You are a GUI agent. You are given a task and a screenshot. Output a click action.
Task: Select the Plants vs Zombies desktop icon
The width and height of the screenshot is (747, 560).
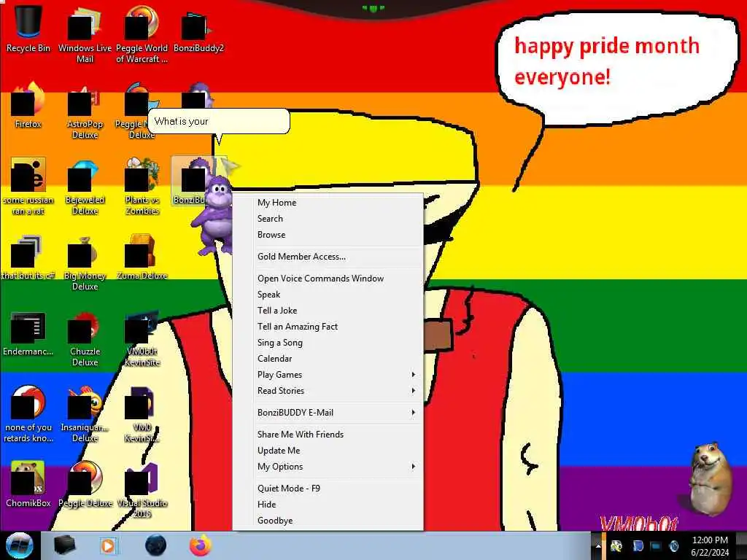(x=142, y=187)
